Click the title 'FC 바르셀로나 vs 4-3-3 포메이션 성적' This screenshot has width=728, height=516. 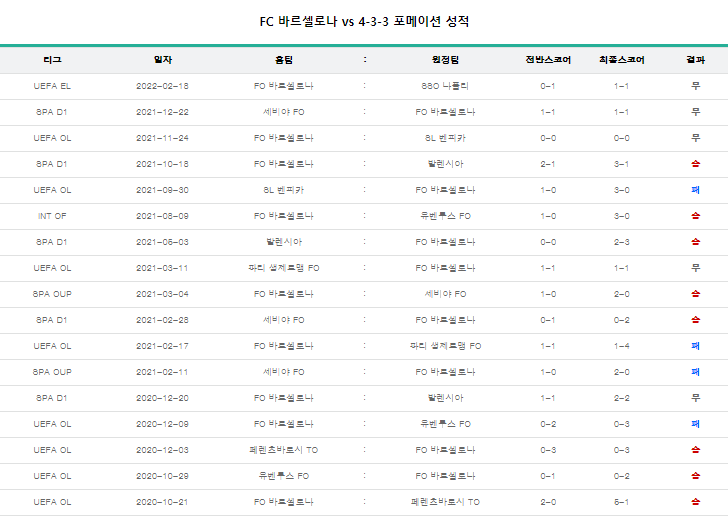pyautogui.click(x=364, y=21)
